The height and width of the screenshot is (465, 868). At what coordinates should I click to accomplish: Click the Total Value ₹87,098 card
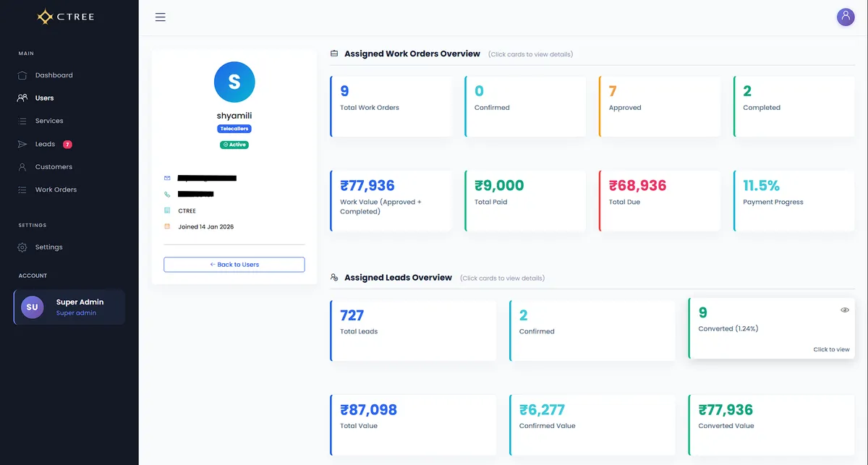coord(413,425)
